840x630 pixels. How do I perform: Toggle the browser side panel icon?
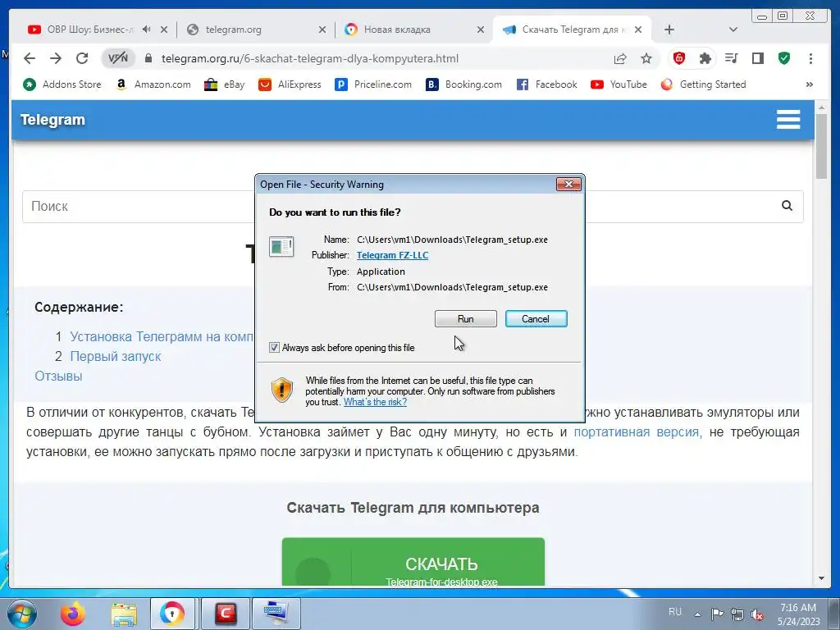coord(758,58)
